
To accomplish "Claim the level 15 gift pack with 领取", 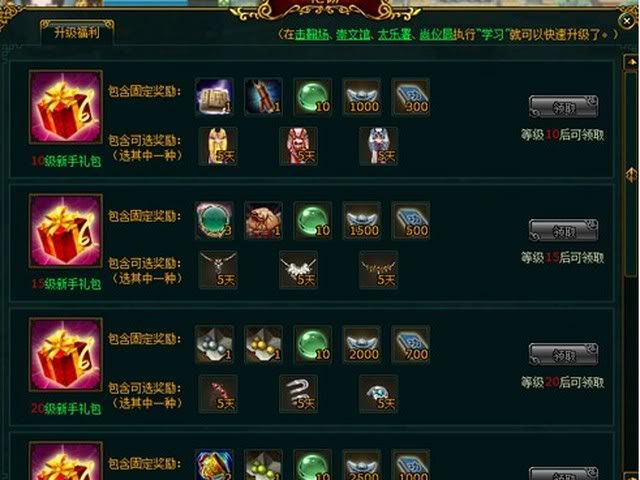I will [564, 231].
